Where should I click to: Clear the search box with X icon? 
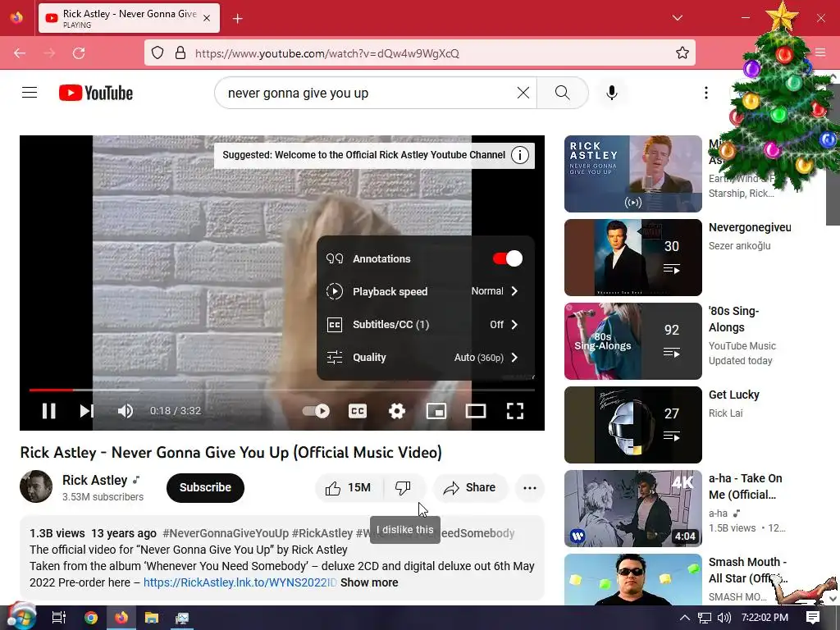(x=523, y=93)
